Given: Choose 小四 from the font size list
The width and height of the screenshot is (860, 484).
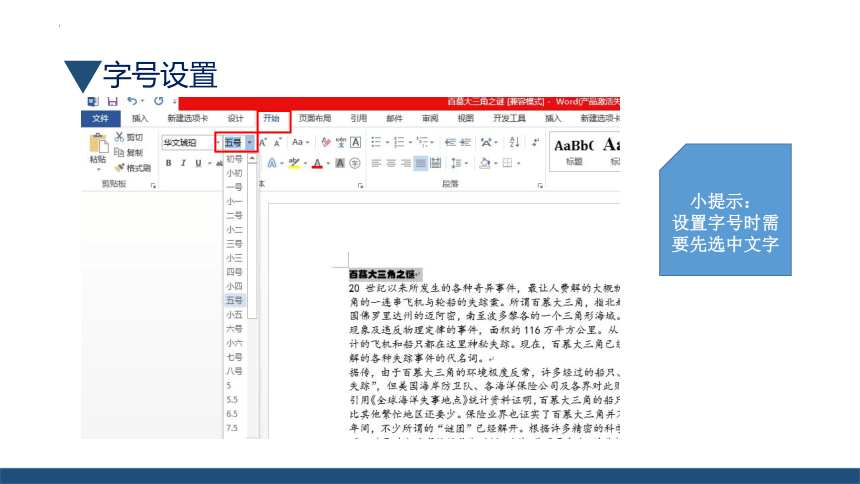Looking at the screenshot, I should click(x=235, y=286).
